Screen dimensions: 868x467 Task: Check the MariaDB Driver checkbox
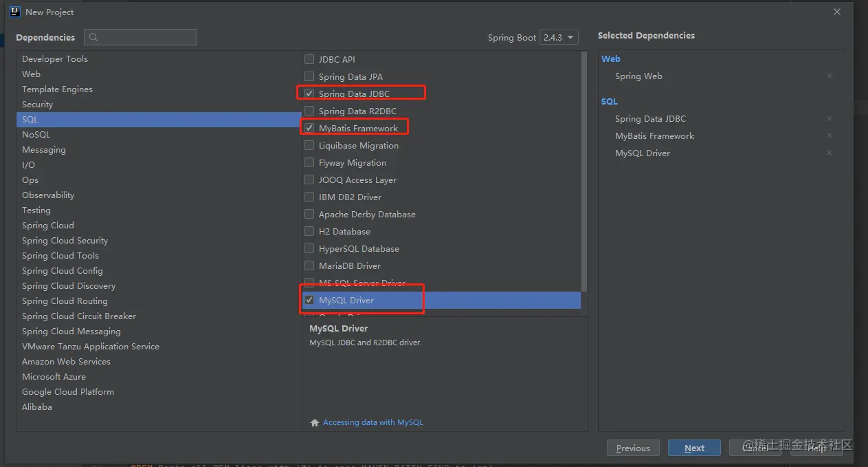coord(309,265)
